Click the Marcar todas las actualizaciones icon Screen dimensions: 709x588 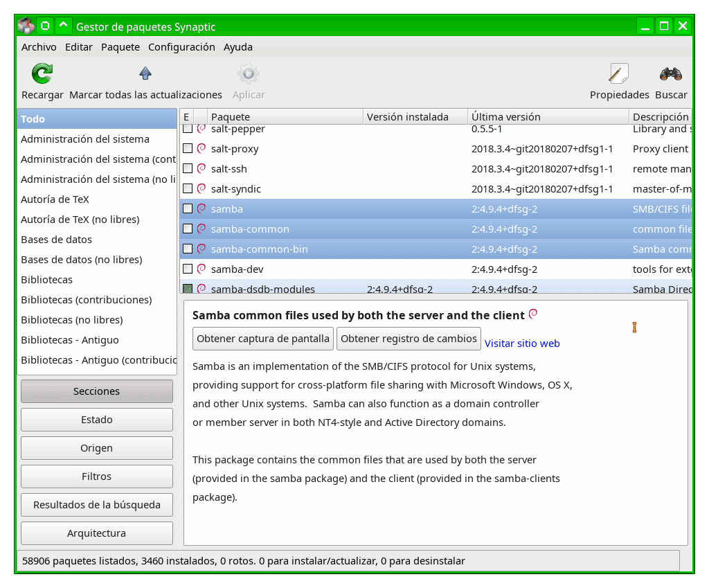click(x=145, y=73)
